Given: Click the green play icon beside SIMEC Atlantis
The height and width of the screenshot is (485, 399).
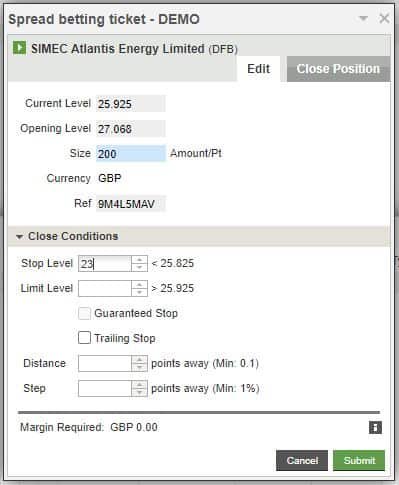Looking at the screenshot, I should tap(19, 48).
